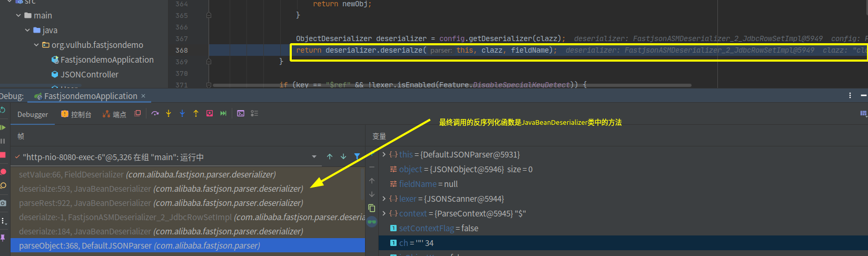The height and width of the screenshot is (256, 868).
Task: Open the thread selector dropdown
Action: point(314,157)
